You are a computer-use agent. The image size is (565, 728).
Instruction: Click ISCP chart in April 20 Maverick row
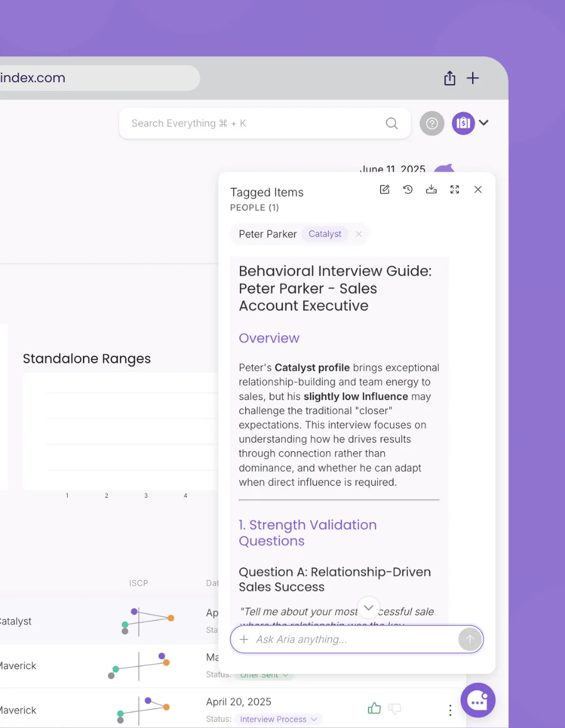point(143,710)
